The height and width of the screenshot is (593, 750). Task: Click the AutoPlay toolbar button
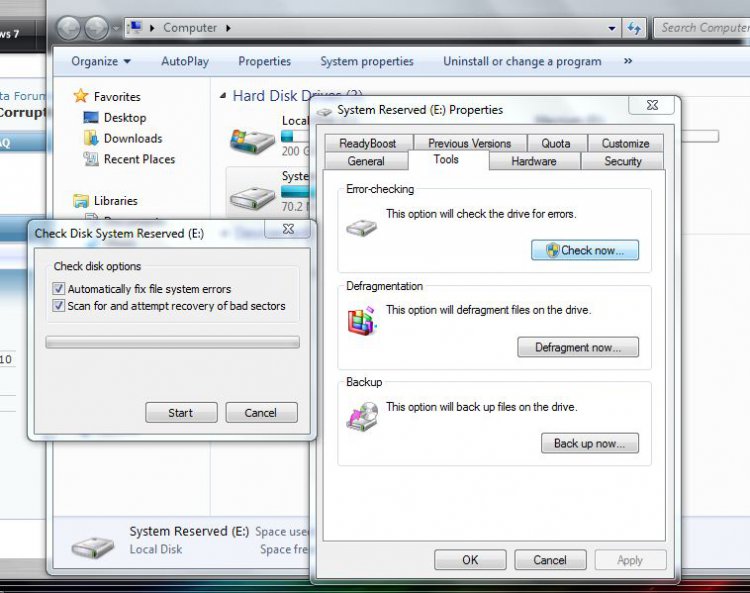[185, 61]
